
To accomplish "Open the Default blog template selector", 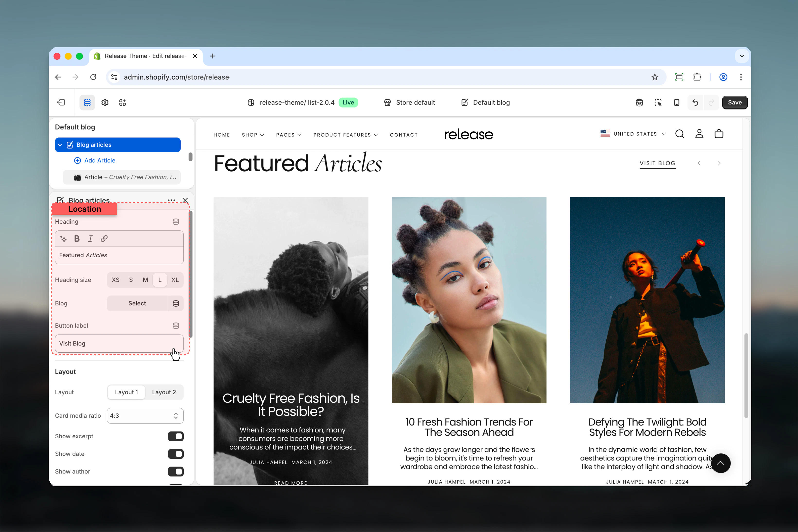I will [485, 102].
